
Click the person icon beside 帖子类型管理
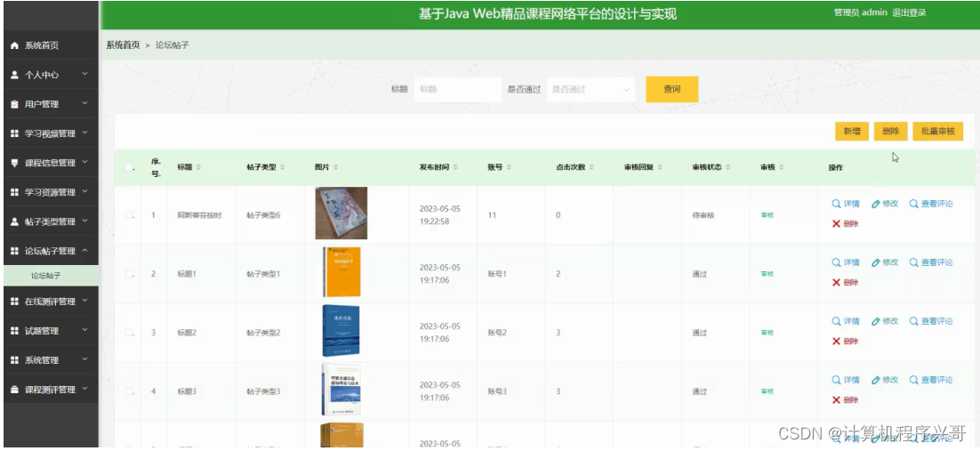pos(15,222)
